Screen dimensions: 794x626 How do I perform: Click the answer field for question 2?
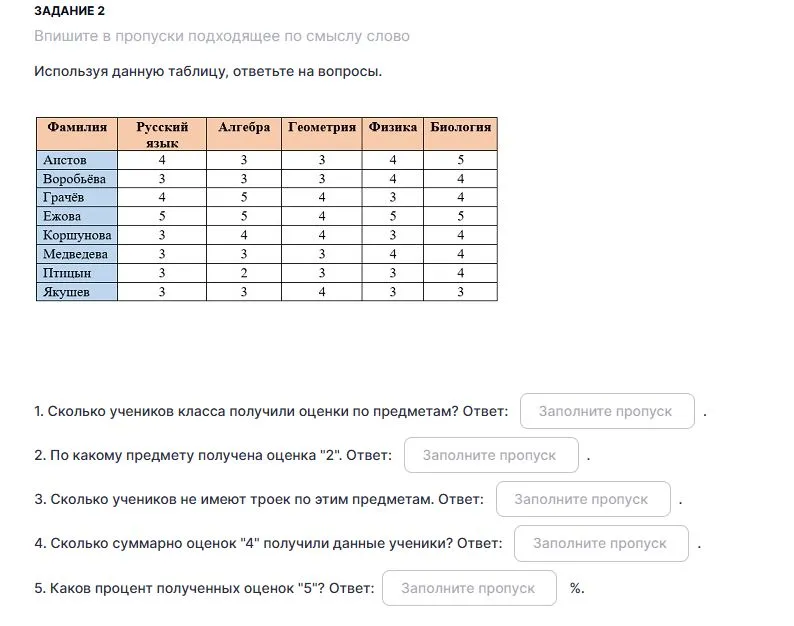point(490,455)
